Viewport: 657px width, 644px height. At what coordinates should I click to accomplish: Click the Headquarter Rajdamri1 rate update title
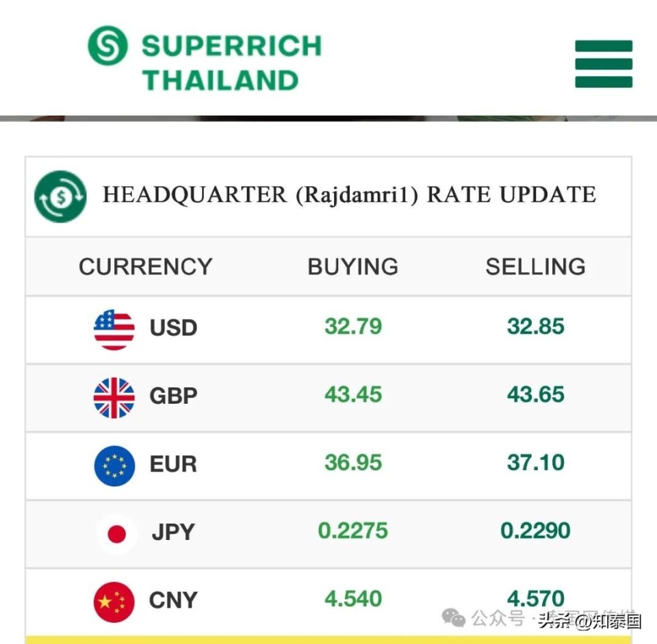coord(349,195)
